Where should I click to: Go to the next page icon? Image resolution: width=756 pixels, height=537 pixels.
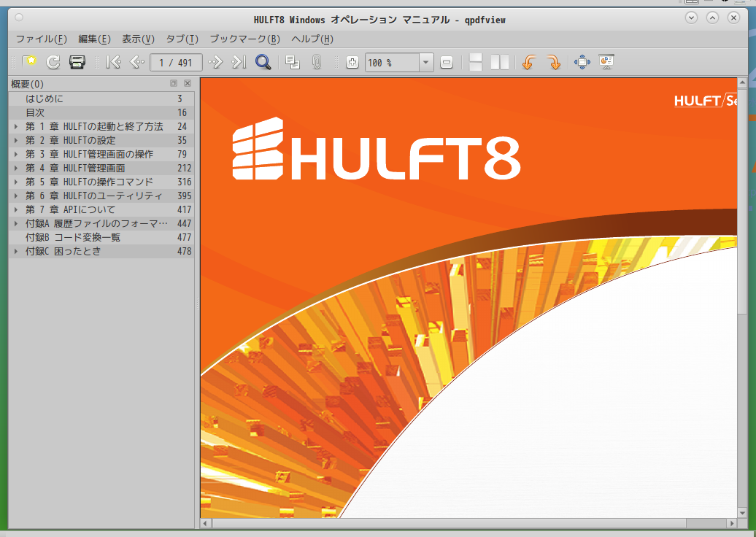click(x=215, y=62)
